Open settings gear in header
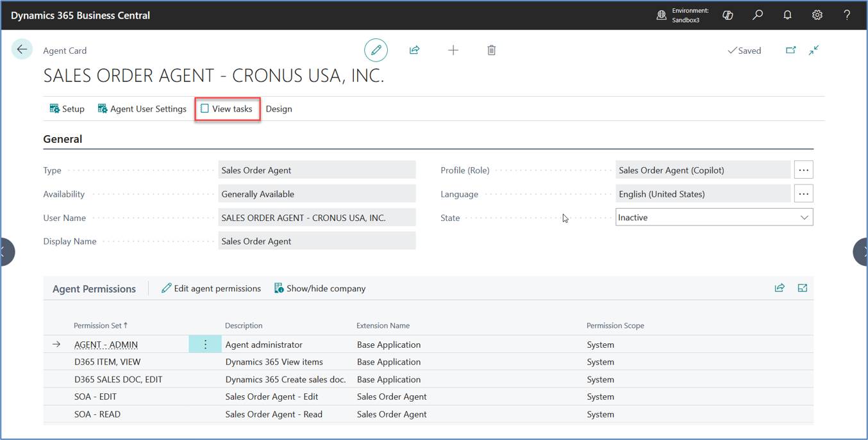 (x=817, y=15)
